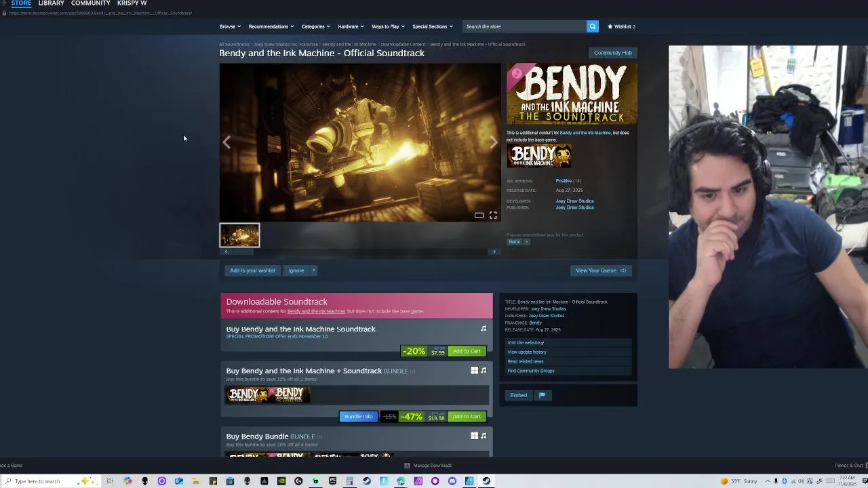Select the Bendy machine screenshot thumbnail
Screen dimensions: 868x488
point(239,235)
